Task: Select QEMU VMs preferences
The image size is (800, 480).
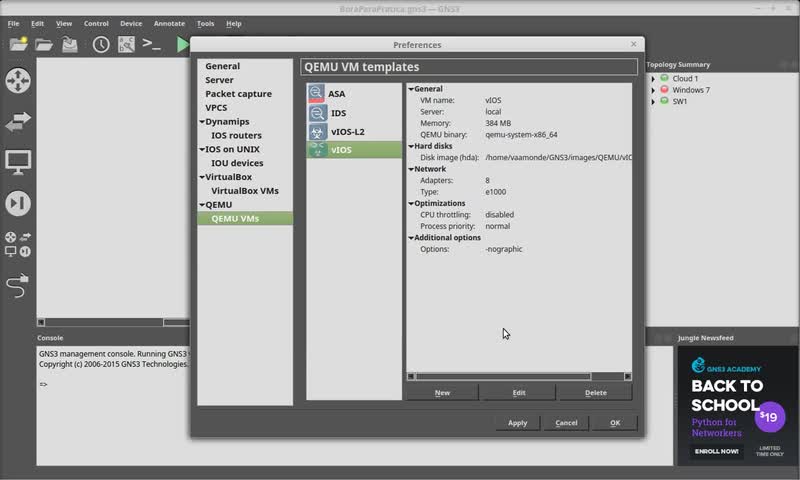Action: 245,218
